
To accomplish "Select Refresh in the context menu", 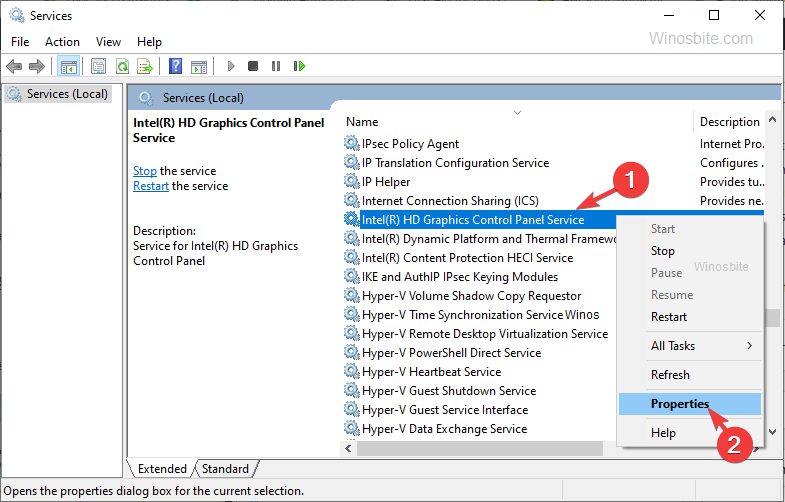I will [690, 375].
